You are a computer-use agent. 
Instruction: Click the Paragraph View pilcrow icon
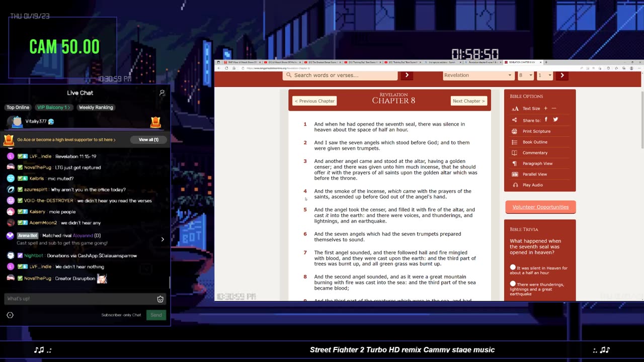[514, 163]
